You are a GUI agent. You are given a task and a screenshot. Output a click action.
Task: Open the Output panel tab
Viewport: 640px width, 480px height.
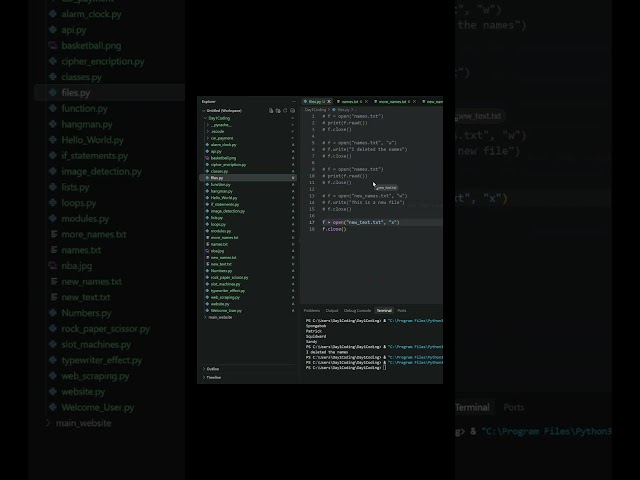(x=332, y=311)
